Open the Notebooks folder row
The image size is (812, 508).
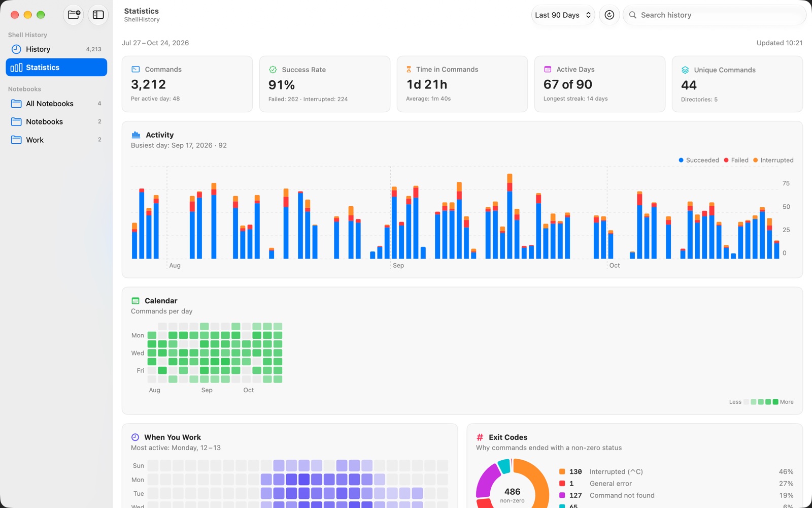56,122
